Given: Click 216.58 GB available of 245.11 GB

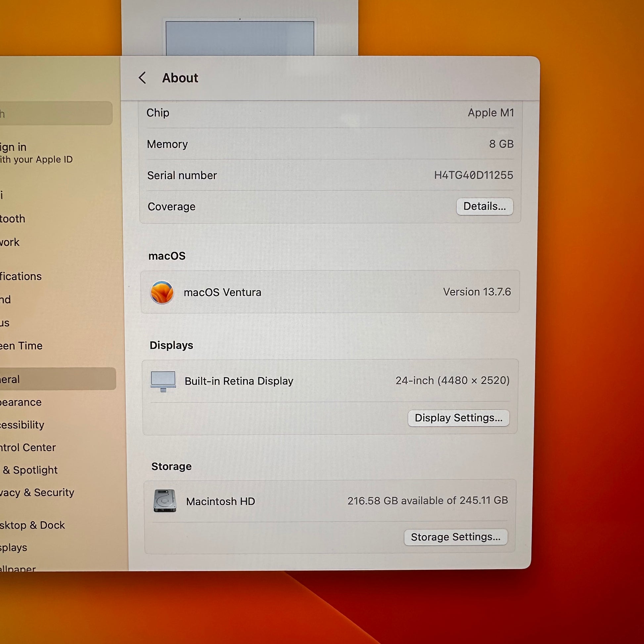Looking at the screenshot, I should coord(428,500).
